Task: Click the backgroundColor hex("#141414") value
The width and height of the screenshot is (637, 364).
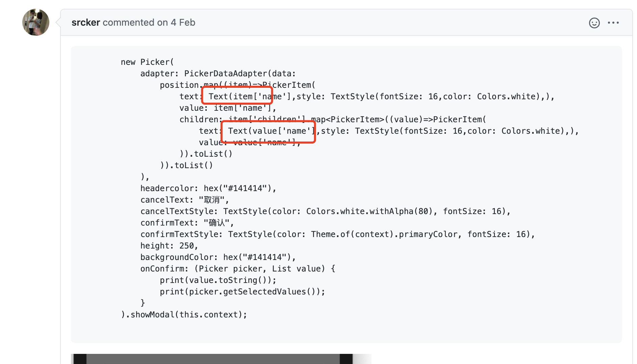Action: tap(259, 257)
